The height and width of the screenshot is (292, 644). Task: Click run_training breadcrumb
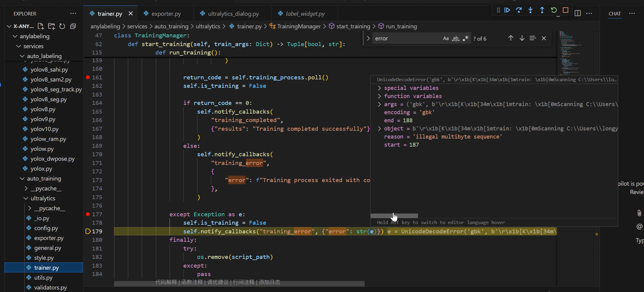[x=401, y=26]
